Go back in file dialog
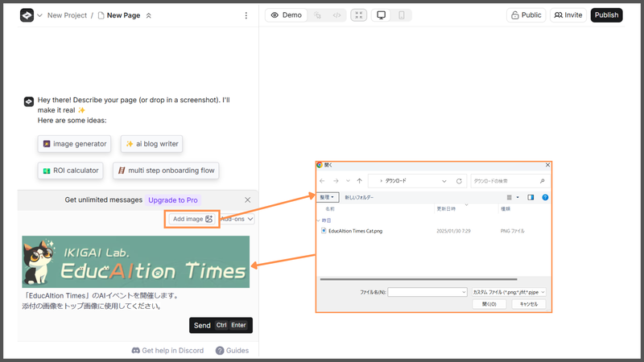 click(323, 181)
